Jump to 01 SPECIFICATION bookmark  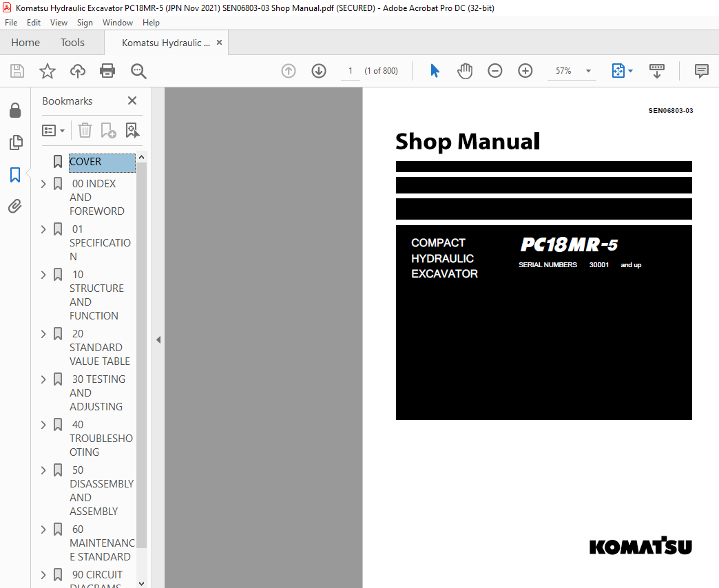point(100,243)
